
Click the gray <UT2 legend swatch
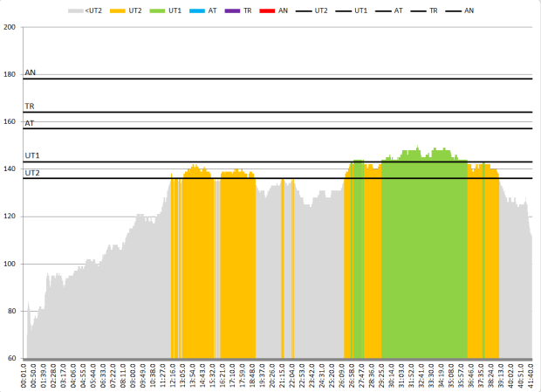[x=78, y=10]
